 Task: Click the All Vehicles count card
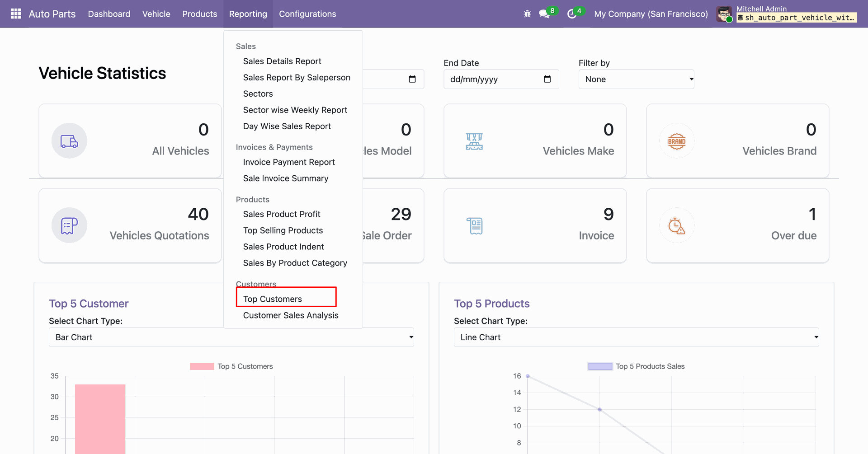[x=130, y=141]
